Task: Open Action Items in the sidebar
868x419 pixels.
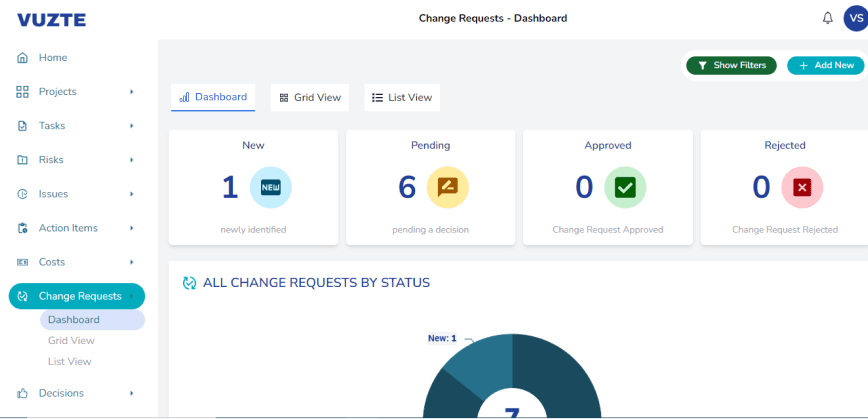Action: pos(68,228)
